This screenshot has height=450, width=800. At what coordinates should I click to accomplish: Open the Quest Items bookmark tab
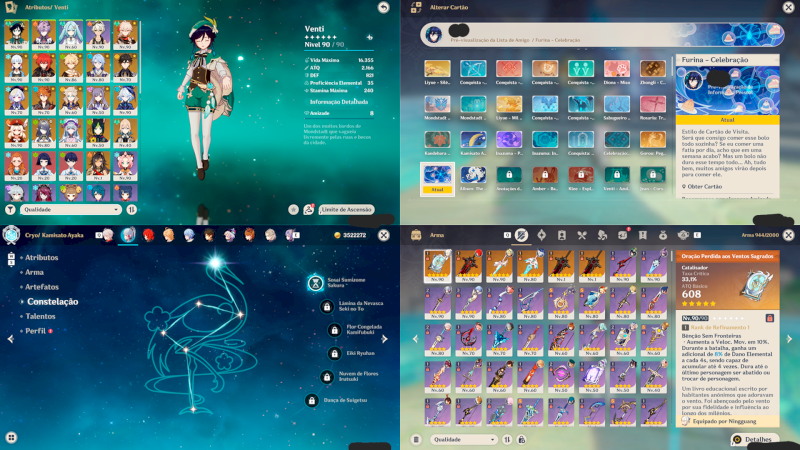tap(643, 235)
